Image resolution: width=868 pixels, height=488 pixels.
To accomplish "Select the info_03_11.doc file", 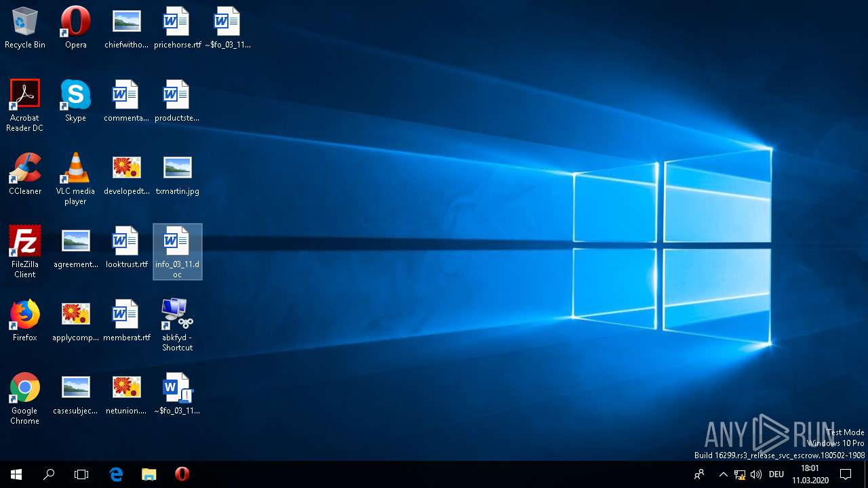I will pyautogui.click(x=177, y=251).
